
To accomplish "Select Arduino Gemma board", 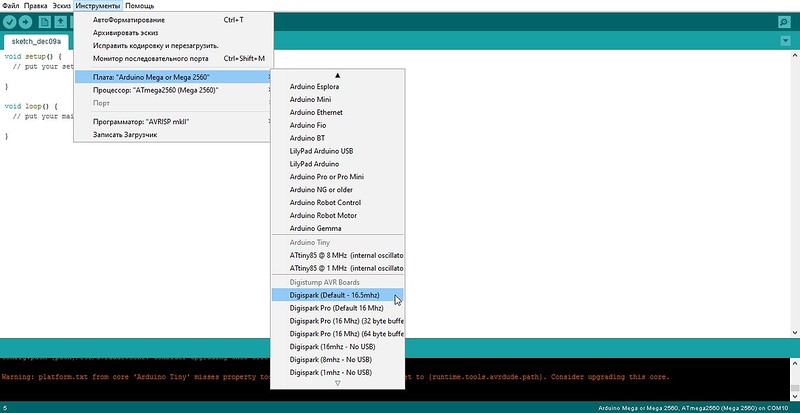I will pyautogui.click(x=337, y=228).
